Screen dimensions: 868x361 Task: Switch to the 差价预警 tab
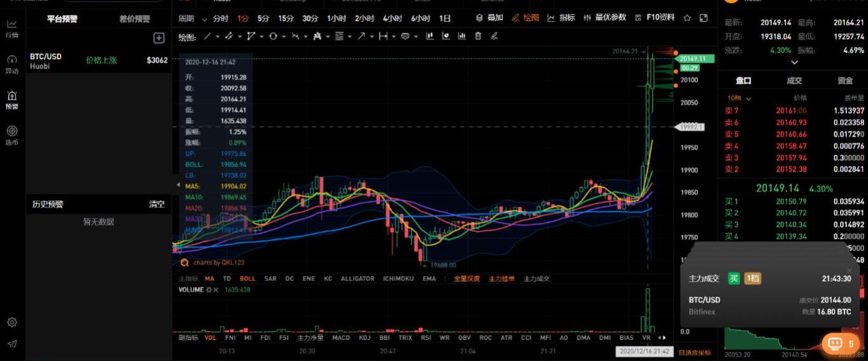[134, 19]
